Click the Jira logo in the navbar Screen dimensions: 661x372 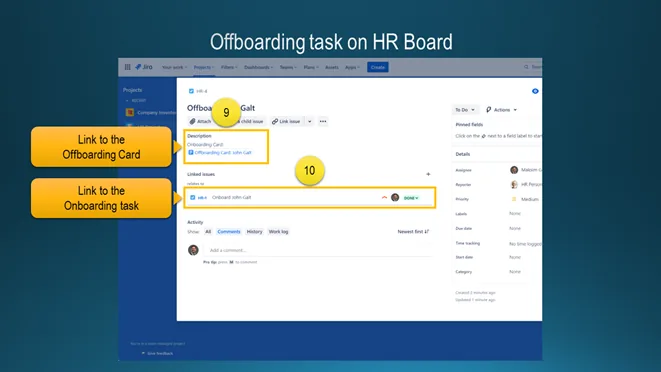pyautogui.click(x=144, y=67)
